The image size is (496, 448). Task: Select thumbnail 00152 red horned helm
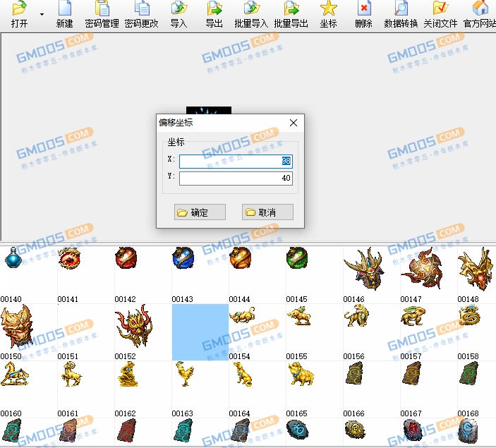point(143,332)
